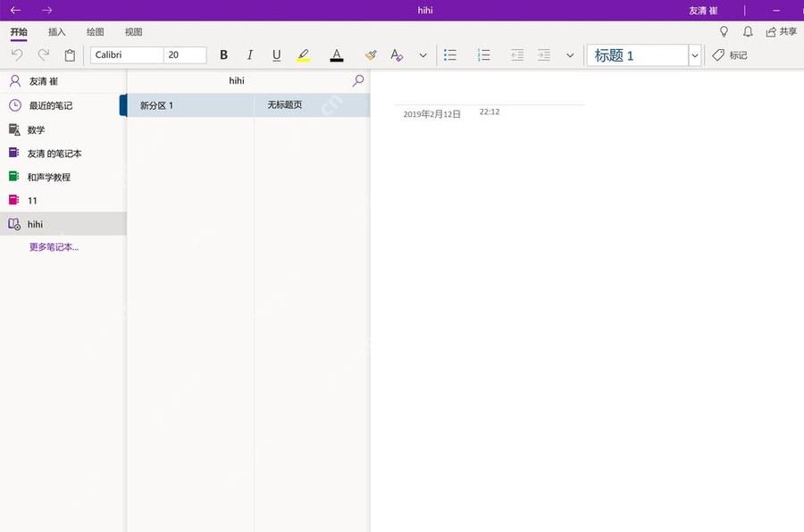This screenshot has width=804, height=532.
Task: Redo the last action
Action: (x=44, y=54)
